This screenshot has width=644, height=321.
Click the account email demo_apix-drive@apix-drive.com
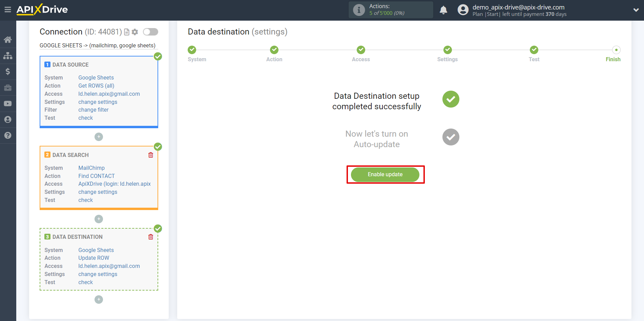pyautogui.click(x=518, y=7)
